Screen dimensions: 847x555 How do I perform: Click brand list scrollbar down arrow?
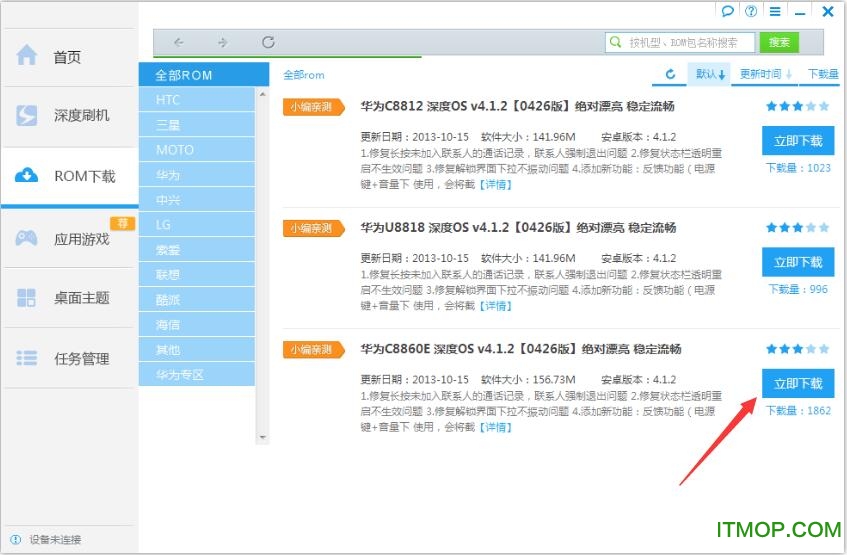[x=262, y=437]
